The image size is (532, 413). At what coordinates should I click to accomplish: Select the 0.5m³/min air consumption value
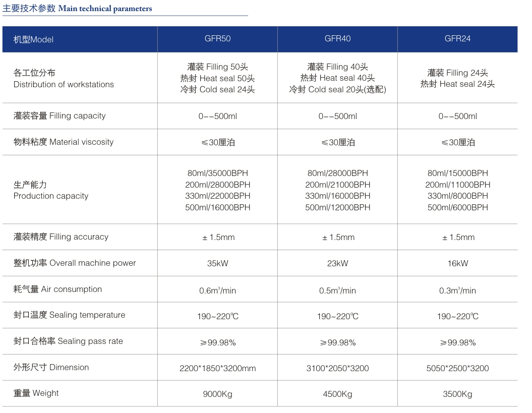tap(337, 290)
